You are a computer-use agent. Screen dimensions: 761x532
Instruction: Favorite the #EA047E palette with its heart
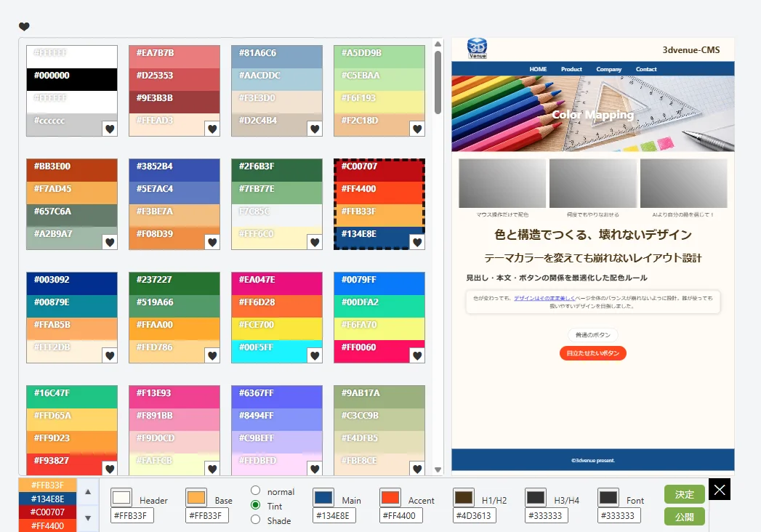click(315, 356)
